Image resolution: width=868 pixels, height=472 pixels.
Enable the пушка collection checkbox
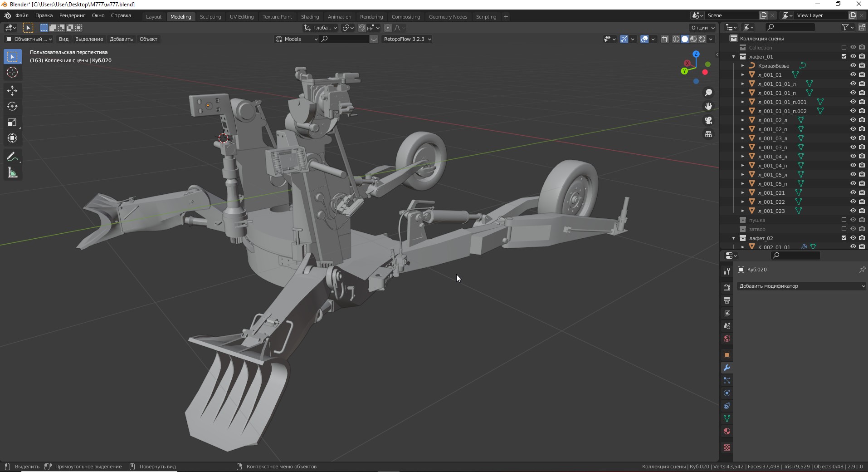tap(844, 220)
